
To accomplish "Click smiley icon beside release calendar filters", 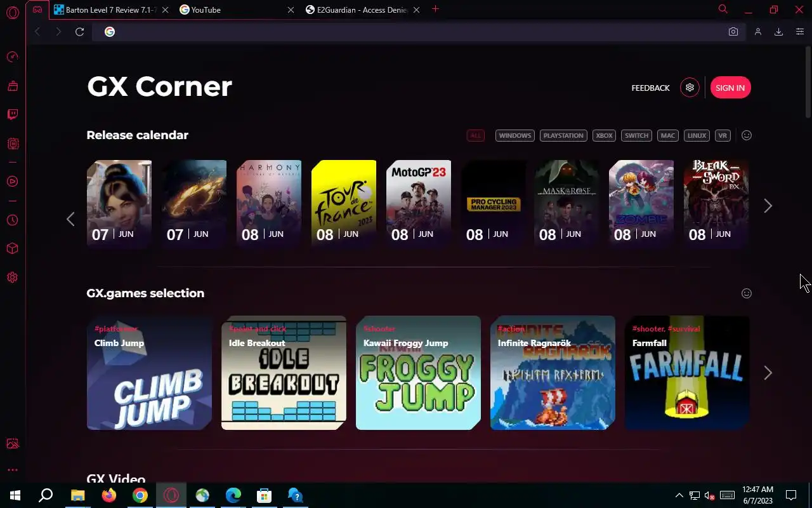I will coord(747,135).
